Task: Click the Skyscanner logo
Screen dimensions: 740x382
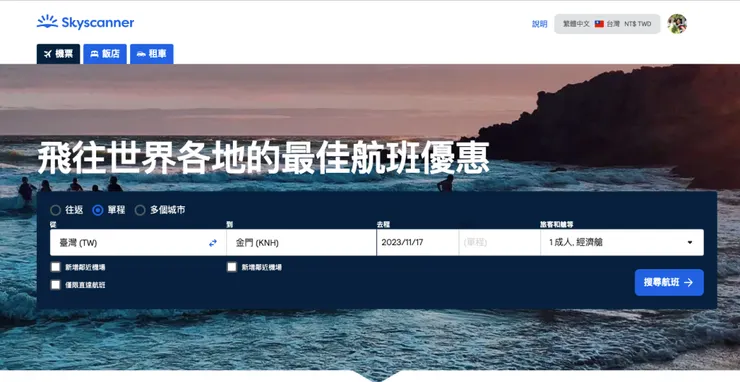Action: [x=85, y=22]
